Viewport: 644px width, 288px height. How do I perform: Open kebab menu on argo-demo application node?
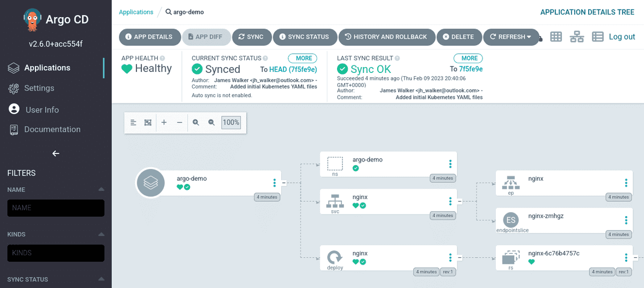tap(274, 183)
